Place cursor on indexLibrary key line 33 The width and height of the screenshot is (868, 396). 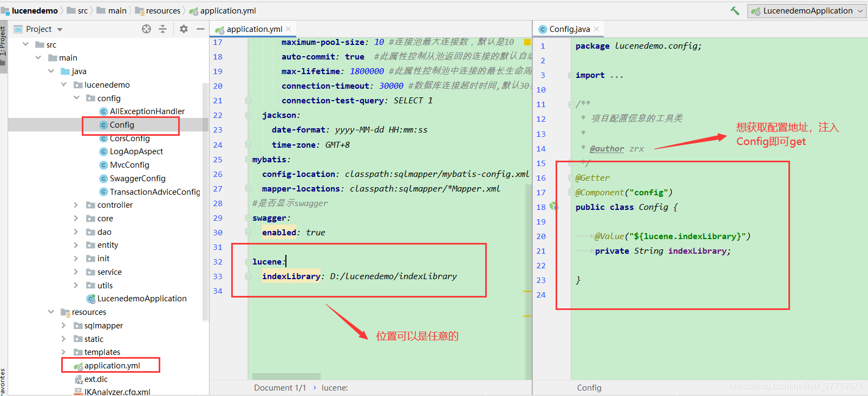click(x=291, y=276)
